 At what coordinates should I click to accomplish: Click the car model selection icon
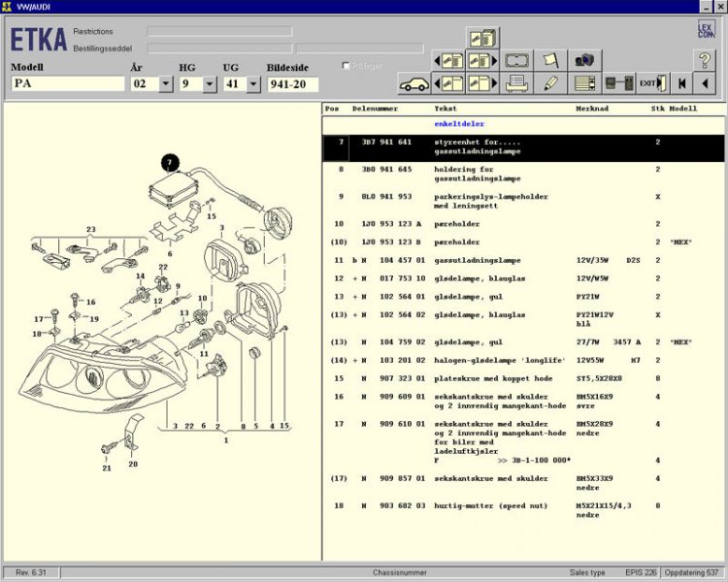[x=414, y=83]
